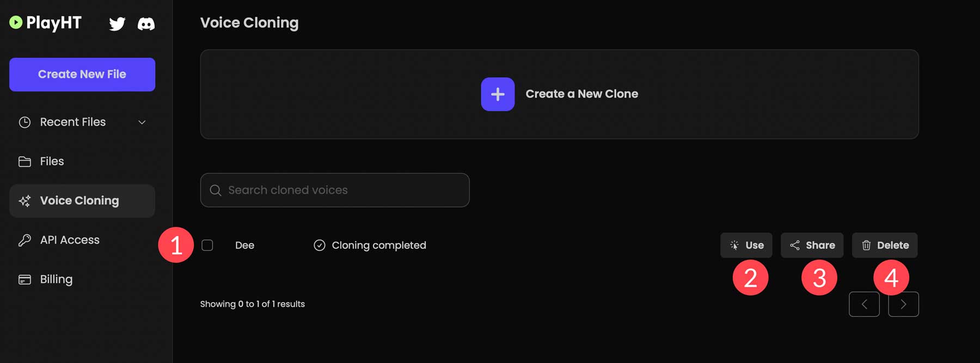980x363 pixels.
Task: Click the trash icon on the Delete button
Action: [867, 245]
